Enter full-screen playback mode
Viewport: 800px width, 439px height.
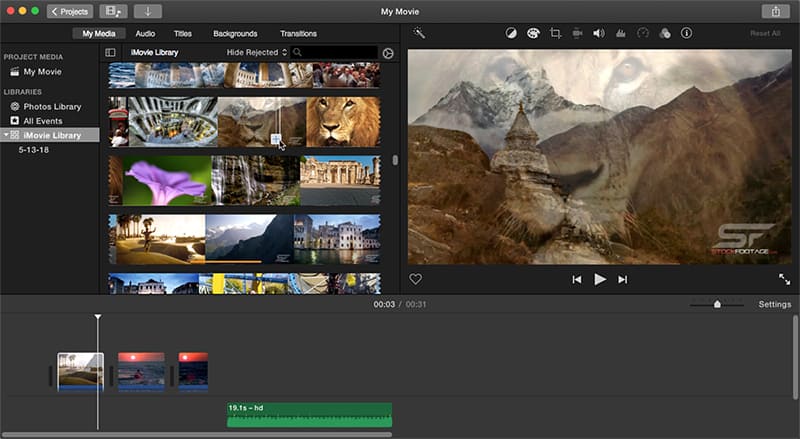[x=784, y=279]
